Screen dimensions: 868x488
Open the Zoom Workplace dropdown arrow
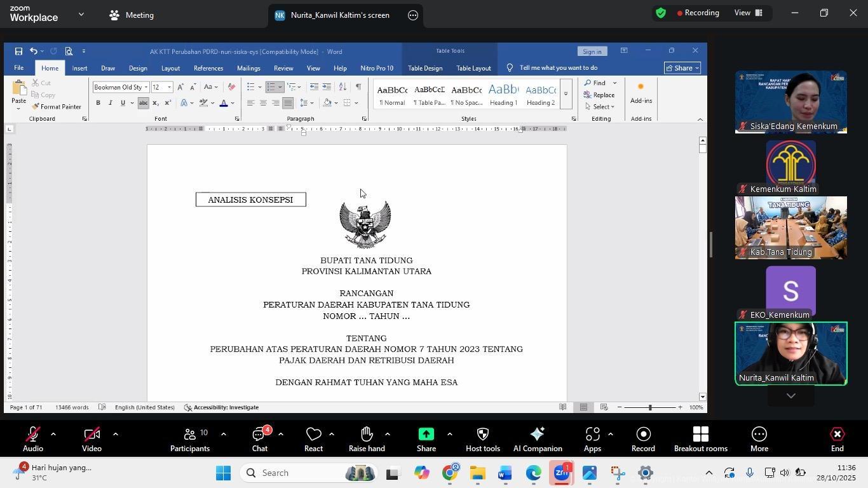tap(81, 14)
